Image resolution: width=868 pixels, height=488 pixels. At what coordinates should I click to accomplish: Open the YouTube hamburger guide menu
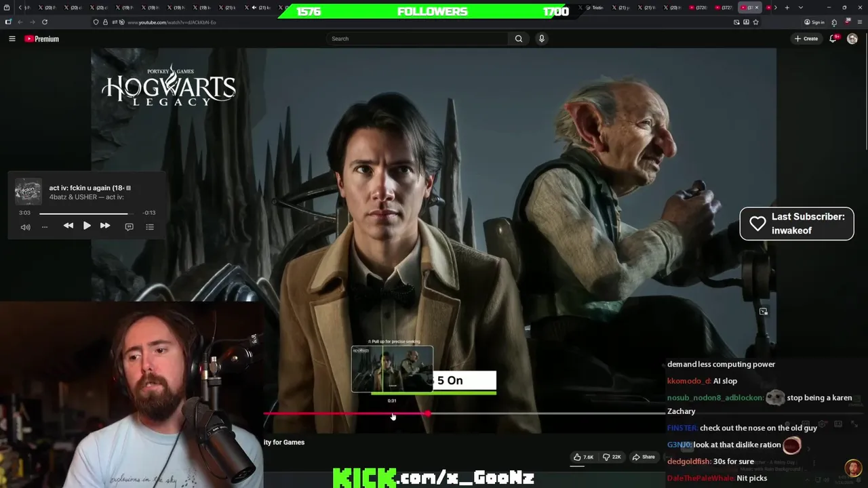(12, 39)
